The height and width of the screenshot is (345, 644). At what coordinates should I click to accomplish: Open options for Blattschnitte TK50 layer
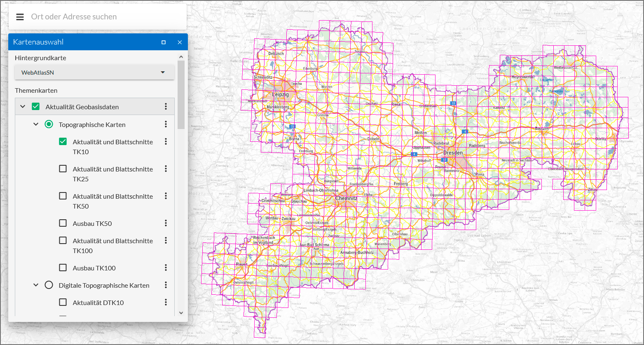[166, 196]
